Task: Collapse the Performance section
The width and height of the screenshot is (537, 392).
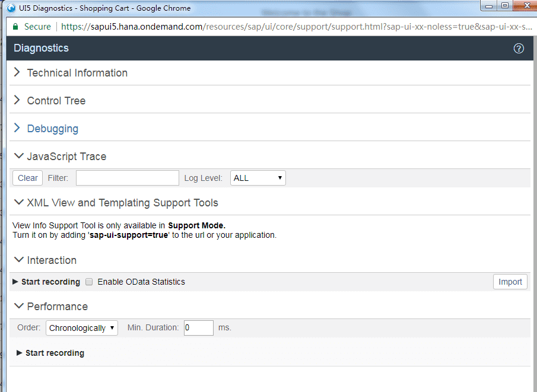Action: pos(17,307)
